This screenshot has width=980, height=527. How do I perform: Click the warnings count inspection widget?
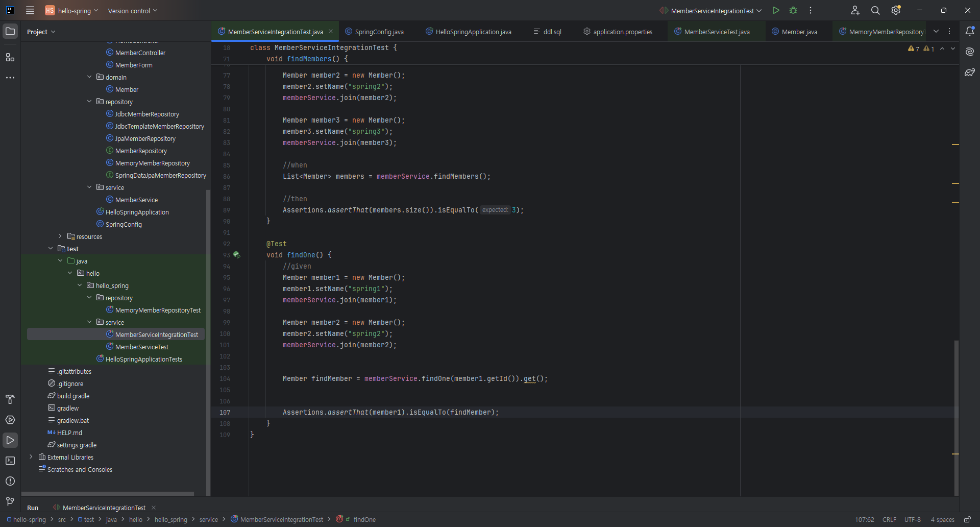(x=921, y=49)
